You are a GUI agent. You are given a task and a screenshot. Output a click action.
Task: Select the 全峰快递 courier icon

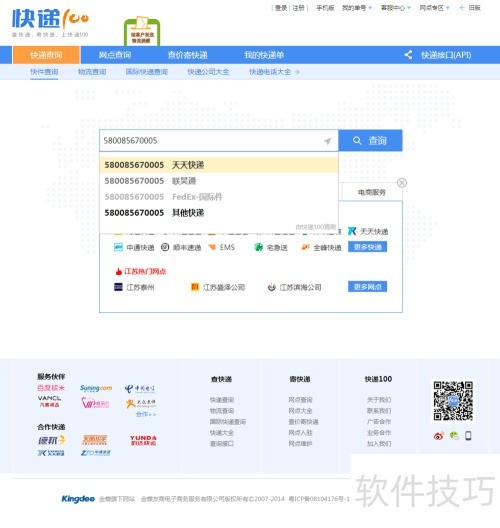[305, 247]
